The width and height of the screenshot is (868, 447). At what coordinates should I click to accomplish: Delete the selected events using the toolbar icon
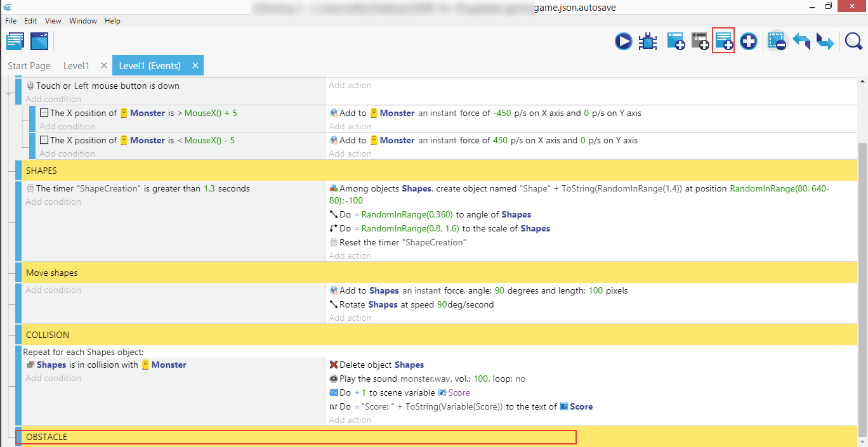tap(777, 42)
